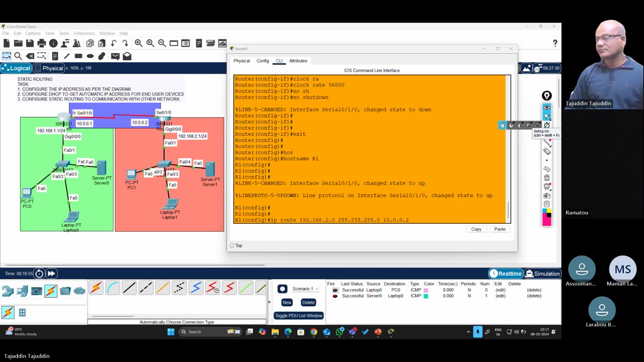Toggle the eye visibility icon in annotation toolbar
Image resolution: width=644 pixels, height=362 pixels.
point(547,107)
